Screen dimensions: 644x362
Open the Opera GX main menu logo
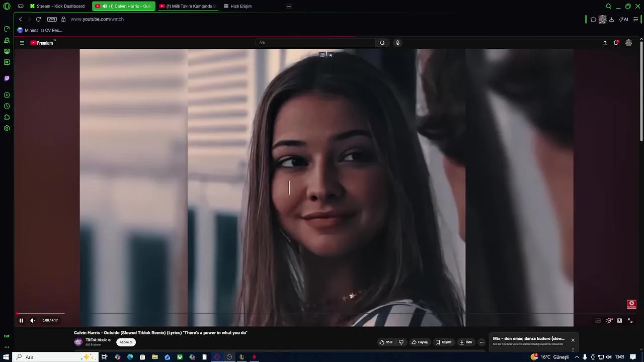[x=7, y=6]
